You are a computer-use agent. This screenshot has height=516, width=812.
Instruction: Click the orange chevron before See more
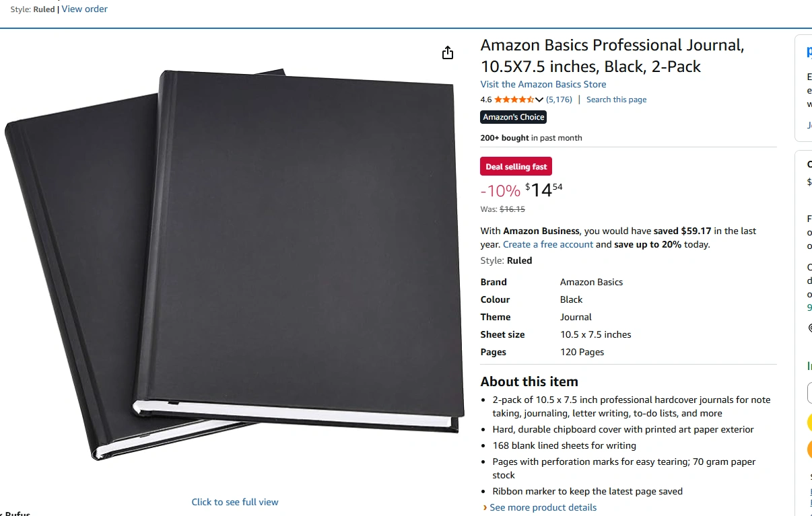pyautogui.click(x=485, y=507)
